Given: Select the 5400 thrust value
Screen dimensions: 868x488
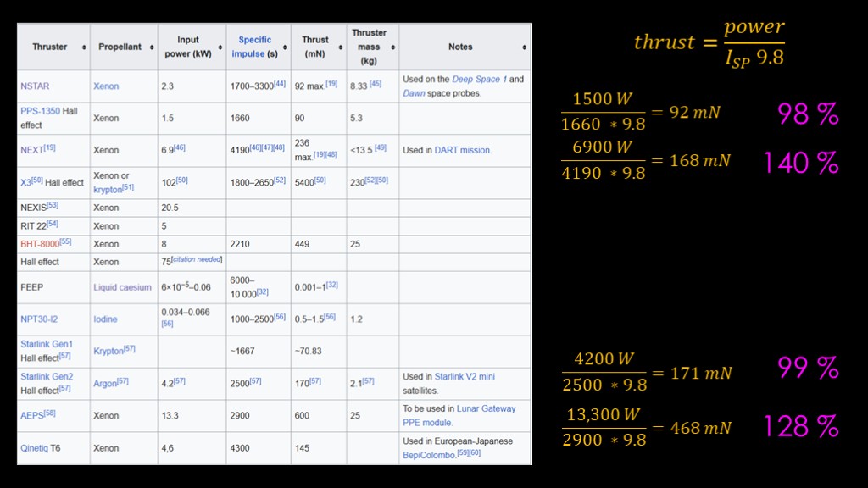Looking at the screenshot, I should click(x=304, y=183).
